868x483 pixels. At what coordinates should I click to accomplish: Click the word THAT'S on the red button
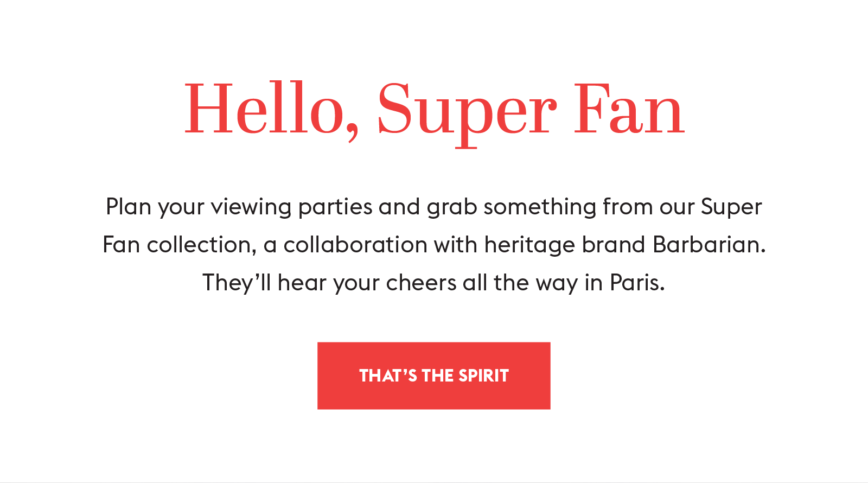pos(388,376)
